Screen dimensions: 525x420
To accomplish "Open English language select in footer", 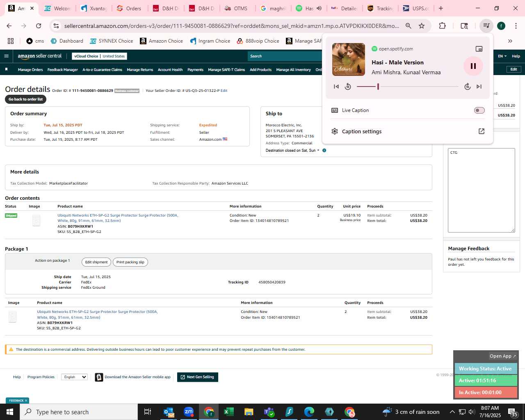I will point(74,377).
